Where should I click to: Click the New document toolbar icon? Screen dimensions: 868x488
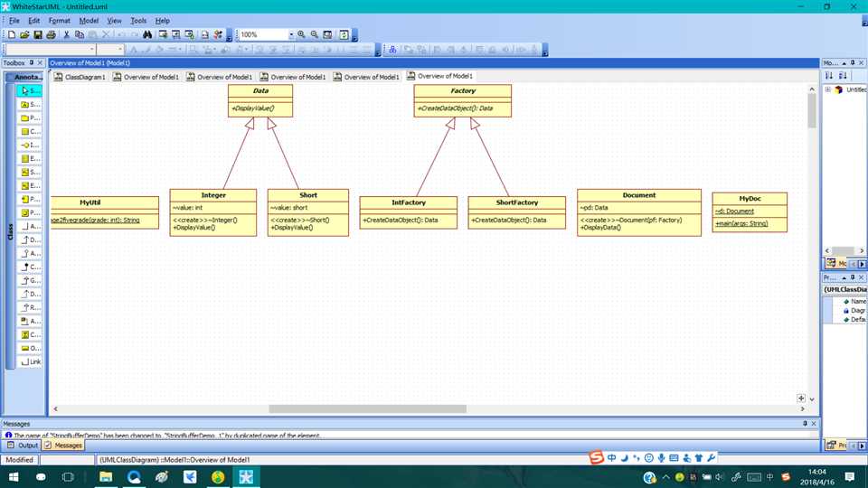11,35
